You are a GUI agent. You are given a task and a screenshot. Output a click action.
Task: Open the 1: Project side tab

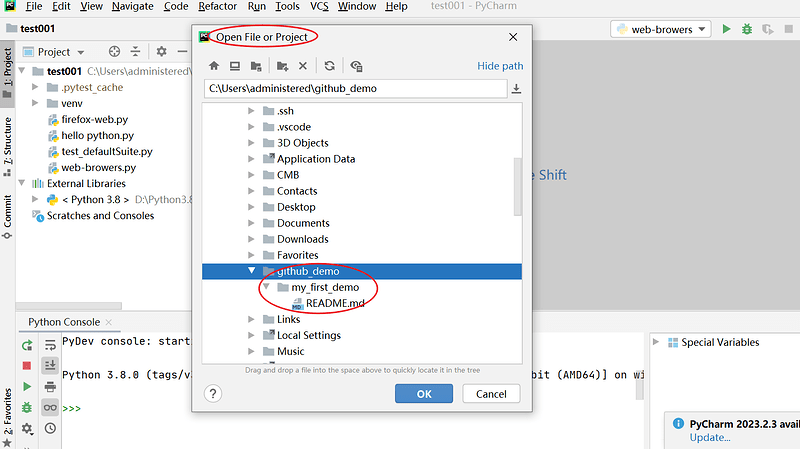(x=7, y=72)
